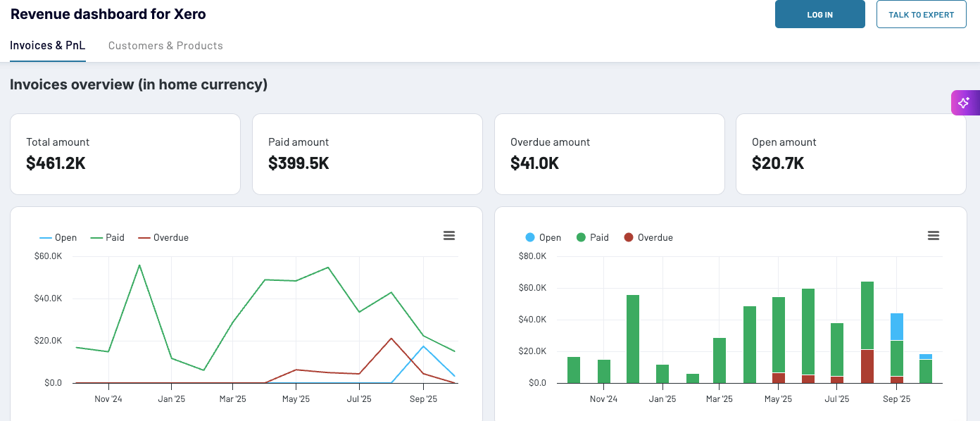Toggle the Open series in the line chart legend
980x421 pixels.
point(58,237)
